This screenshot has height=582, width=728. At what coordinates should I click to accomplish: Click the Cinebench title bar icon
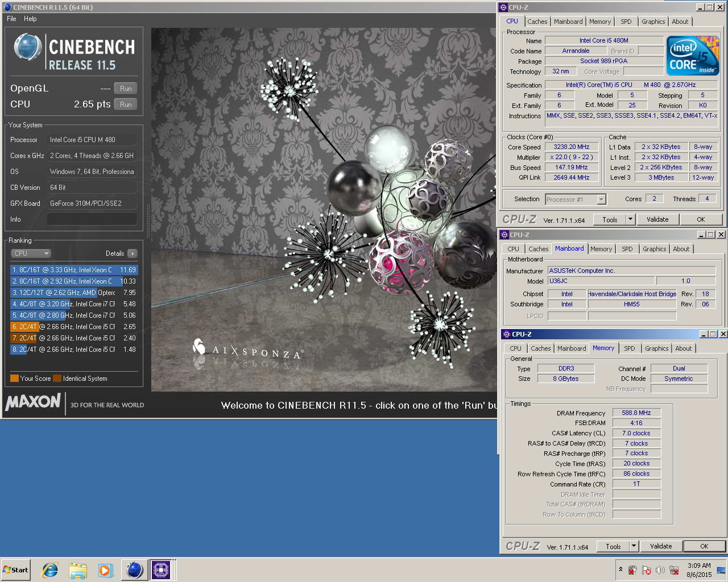click(x=7, y=7)
